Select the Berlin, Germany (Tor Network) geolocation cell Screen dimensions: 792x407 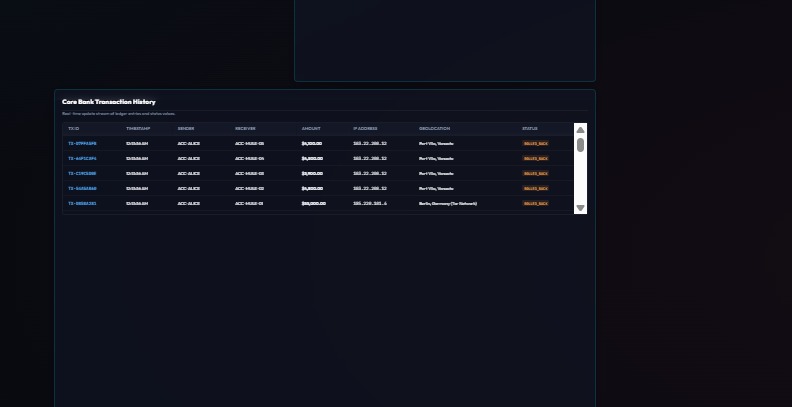pyautogui.click(x=448, y=204)
